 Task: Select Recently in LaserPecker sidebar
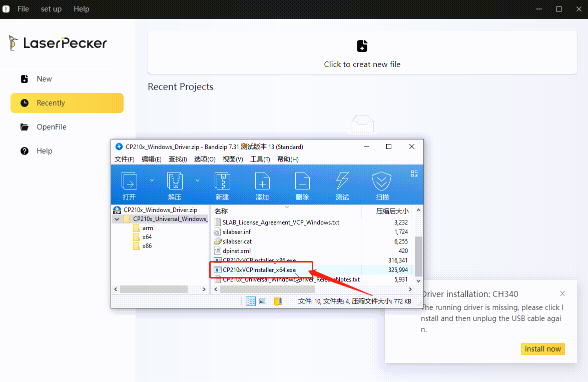pos(67,103)
